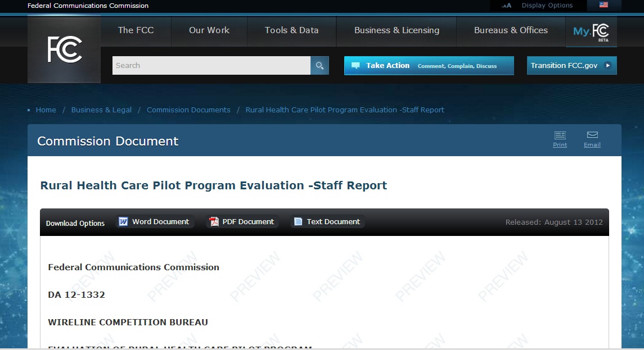
Task: Click Rural Health Care Pilot Program breadcrumb
Action: [x=345, y=110]
